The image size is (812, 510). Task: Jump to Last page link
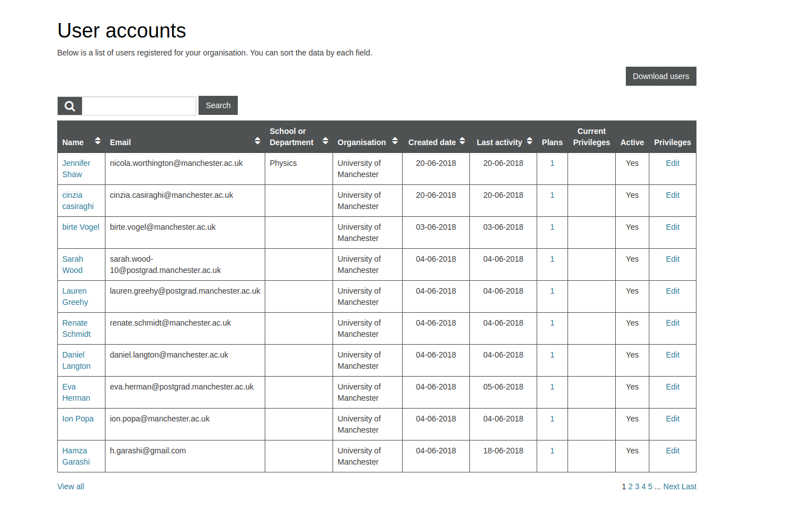[689, 486]
